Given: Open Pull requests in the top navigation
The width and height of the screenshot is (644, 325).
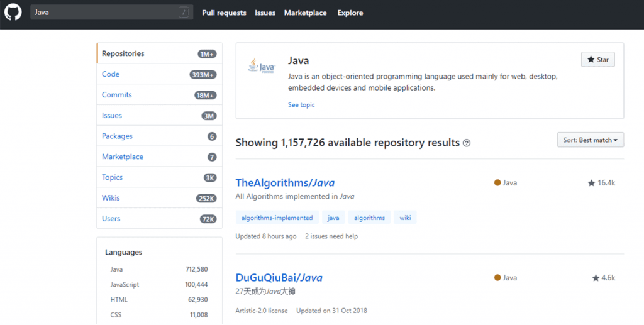Looking at the screenshot, I should pyautogui.click(x=224, y=13).
